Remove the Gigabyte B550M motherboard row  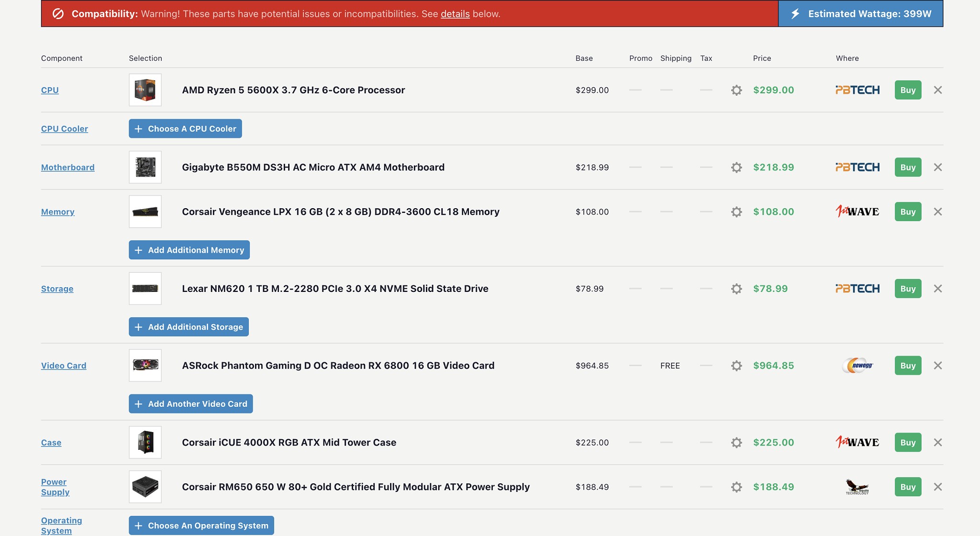(938, 167)
